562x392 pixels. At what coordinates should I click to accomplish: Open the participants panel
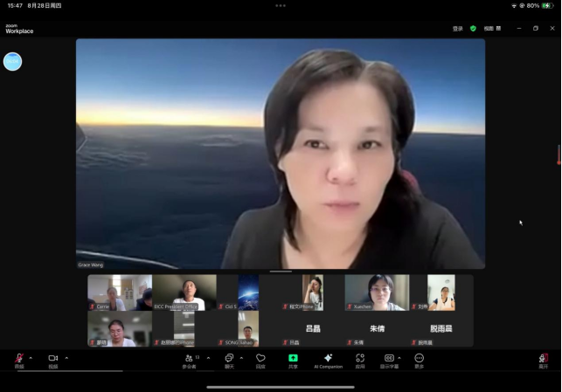(189, 359)
